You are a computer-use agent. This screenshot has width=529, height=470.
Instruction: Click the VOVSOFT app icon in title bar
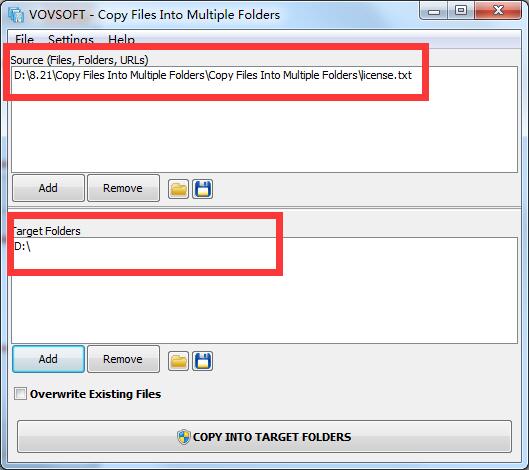coord(16,15)
